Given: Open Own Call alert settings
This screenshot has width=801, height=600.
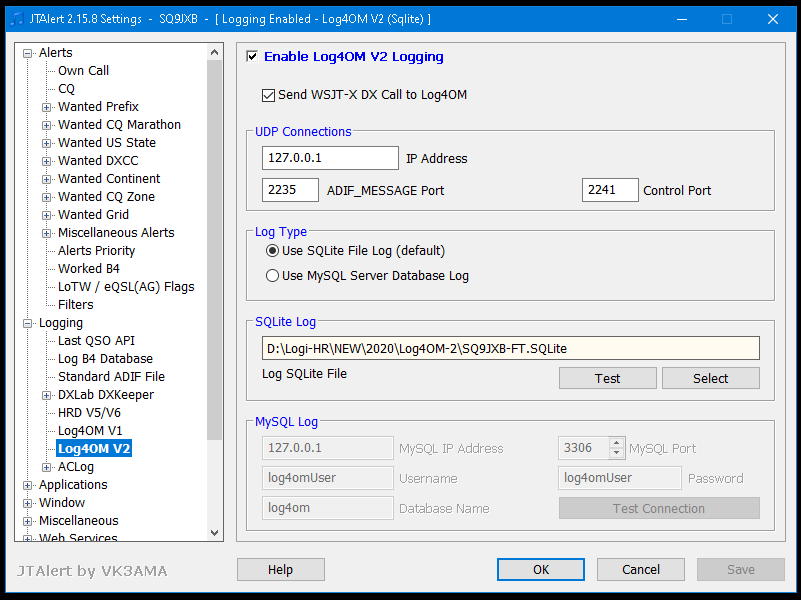Looking at the screenshot, I should (x=83, y=70).
